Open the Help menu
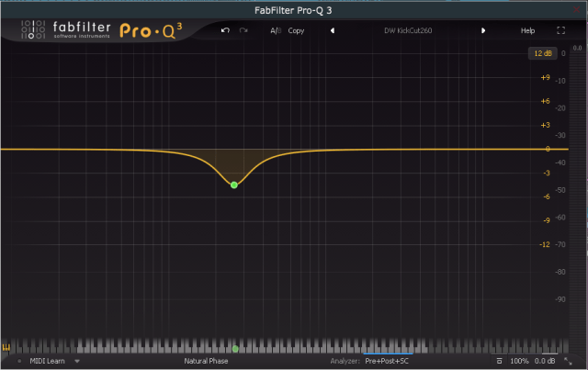The width and height of the screenshot is (588, 370). (x=527, y=30)
